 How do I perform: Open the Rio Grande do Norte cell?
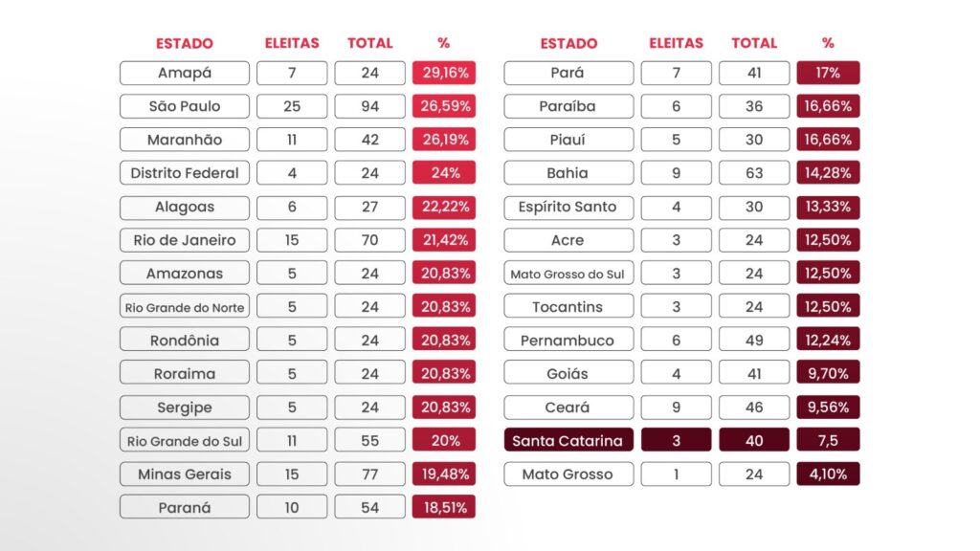click(185, 307)
